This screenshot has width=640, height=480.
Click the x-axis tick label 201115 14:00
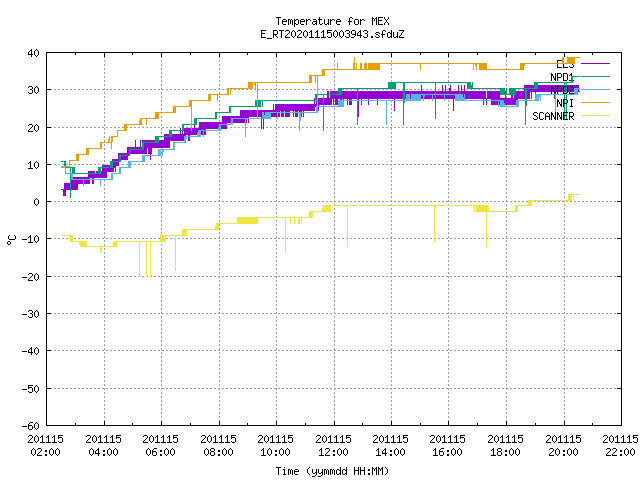(391, 446)
